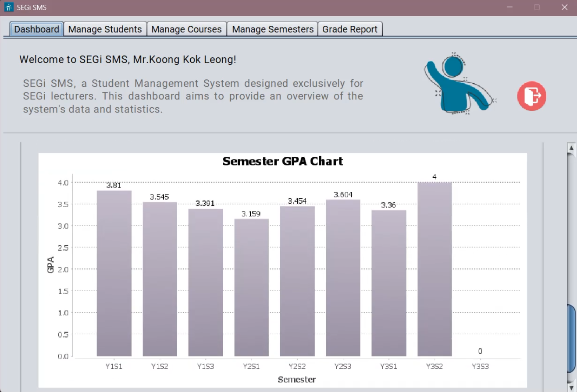
Task: Open the Manage Students tab
Action: pyautogui.click(x=105, y=29)
